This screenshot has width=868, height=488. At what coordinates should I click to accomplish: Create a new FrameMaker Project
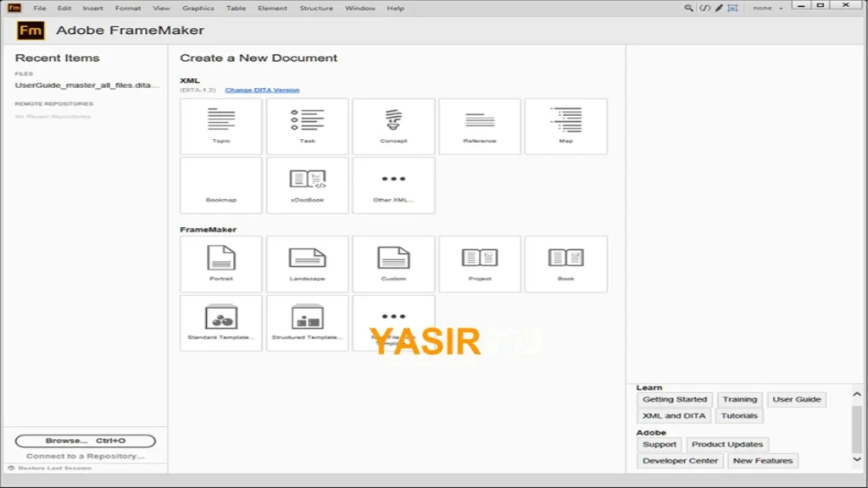pos(480,264)
